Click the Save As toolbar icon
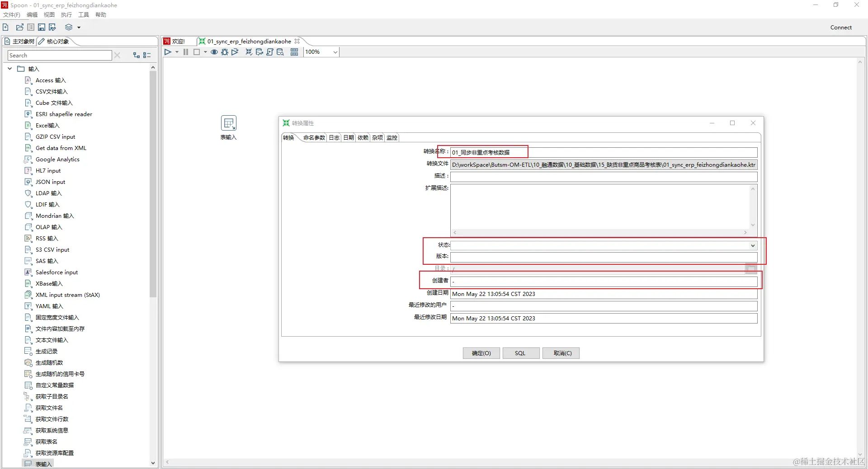Image resolution: width=868 pixels, height=469 pixels. (x=52, y=27)
